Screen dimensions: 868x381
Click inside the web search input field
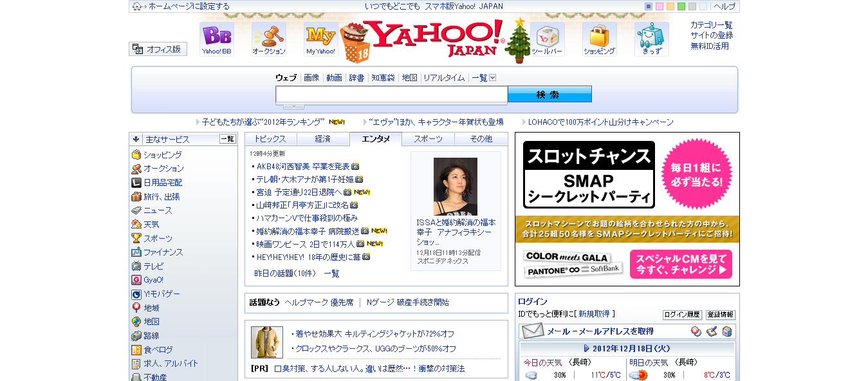pyautogui.click(x=392, y=95)
